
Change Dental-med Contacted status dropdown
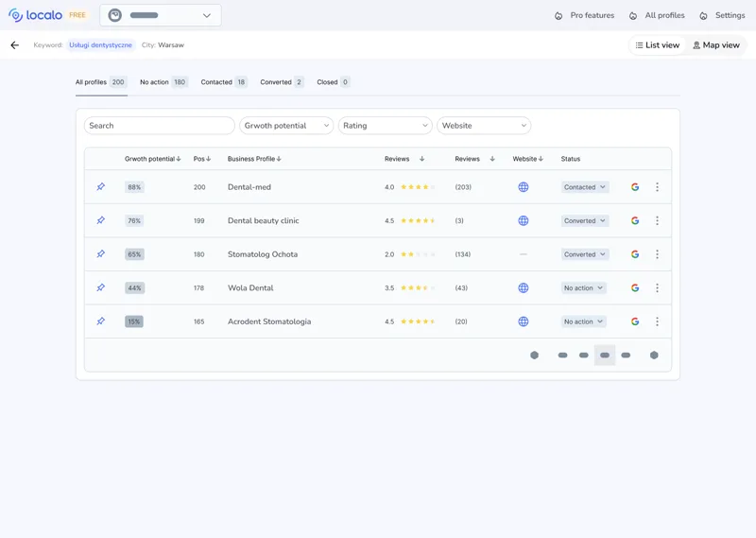click(x=585, y=186)
